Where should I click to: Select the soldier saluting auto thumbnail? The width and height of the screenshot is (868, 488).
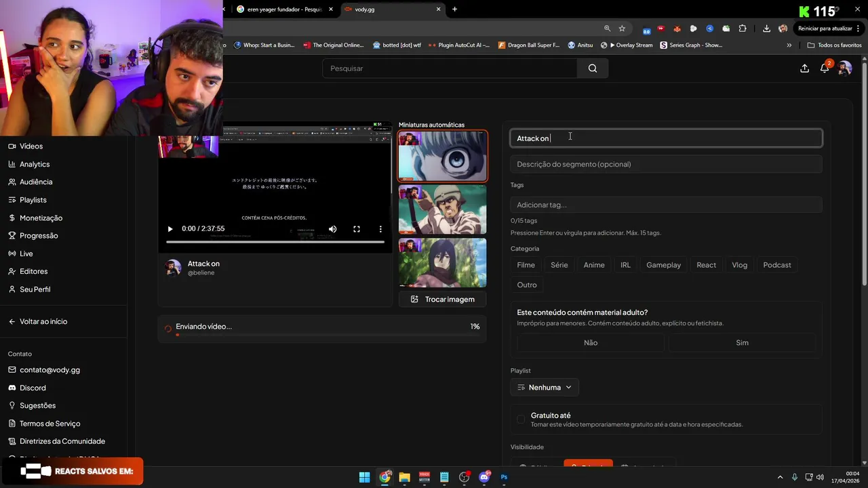[443, 209]
